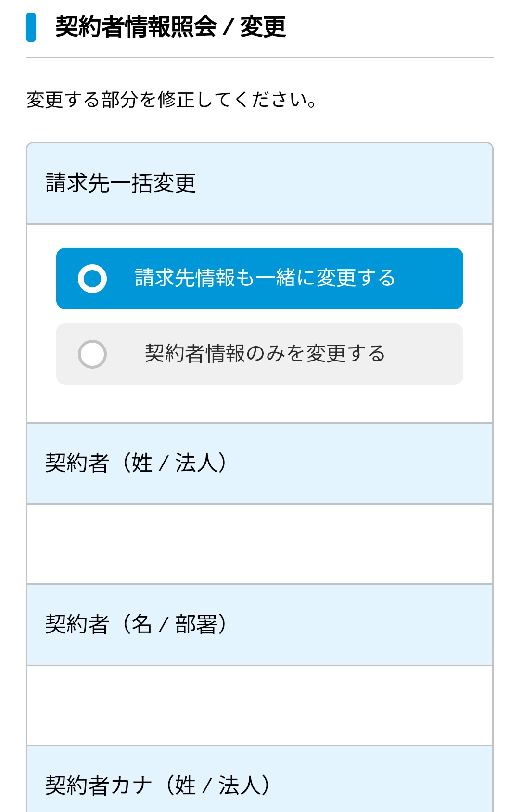Click the 請求先一括変更 section header
The image size is (510, 812).
tap(123, 182)
